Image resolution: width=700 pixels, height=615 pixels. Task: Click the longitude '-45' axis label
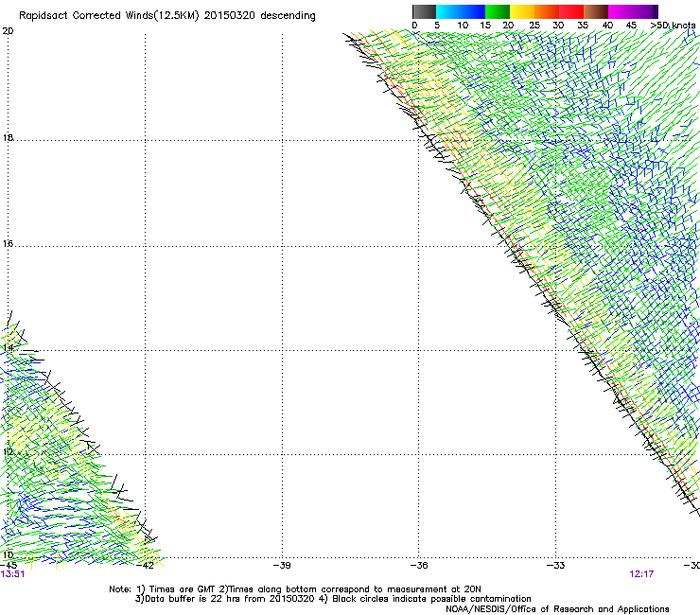9,566
